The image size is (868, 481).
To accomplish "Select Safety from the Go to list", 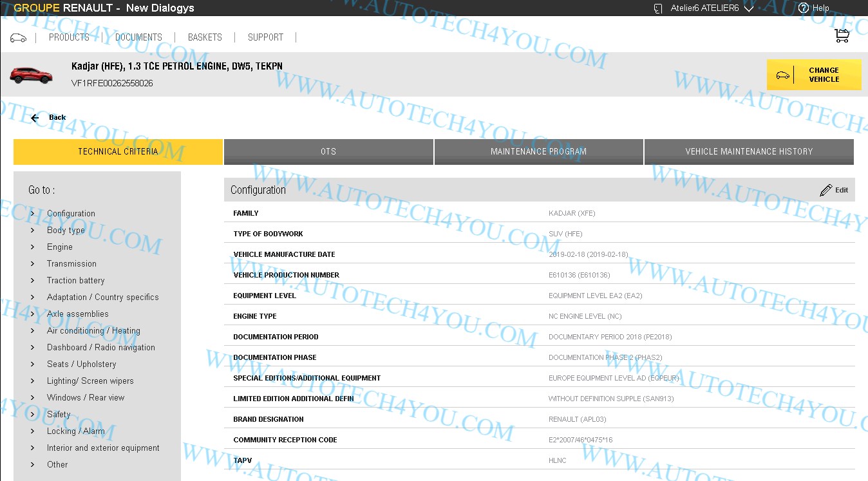I will (x=59, y=414).
